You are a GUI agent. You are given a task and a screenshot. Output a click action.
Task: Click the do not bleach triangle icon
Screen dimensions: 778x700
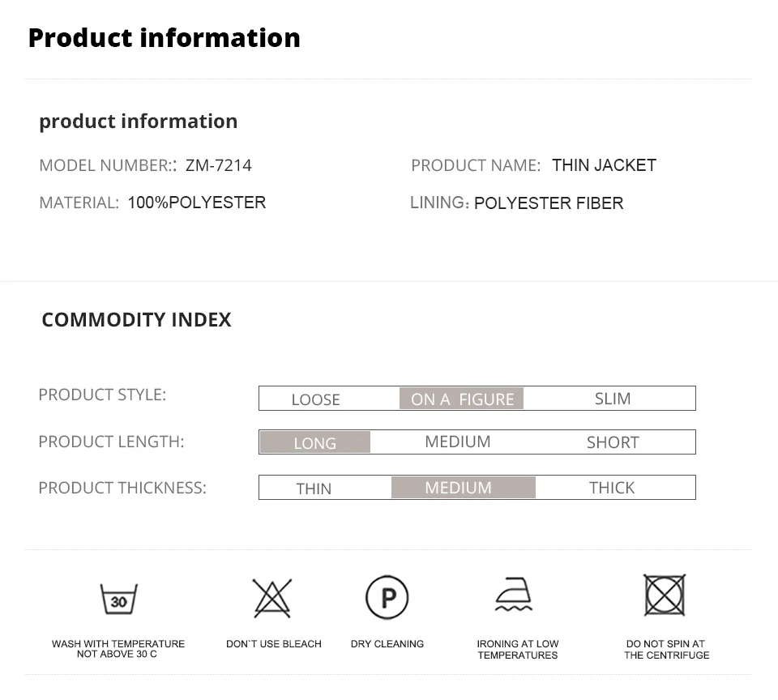pos(272,598)
